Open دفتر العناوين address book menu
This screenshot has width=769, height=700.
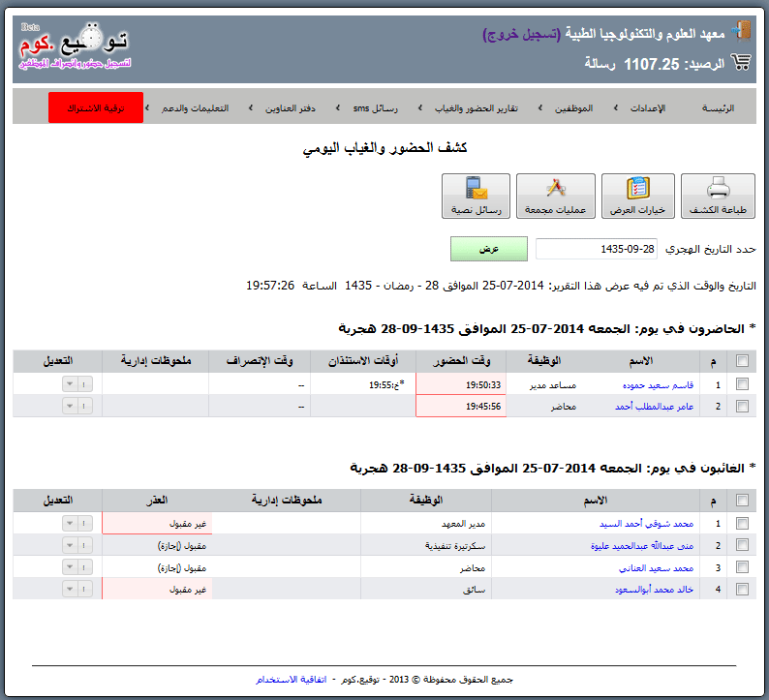(x=291, y=108)
